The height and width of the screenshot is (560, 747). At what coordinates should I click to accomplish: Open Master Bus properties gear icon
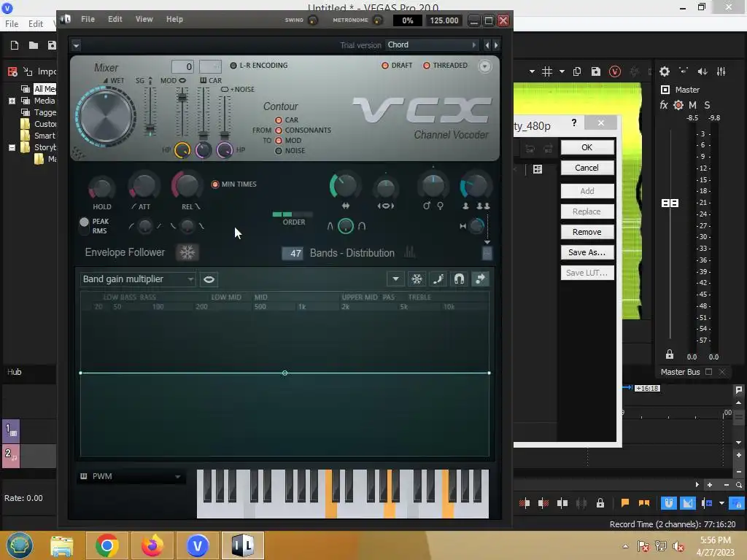tap(664, 71)
